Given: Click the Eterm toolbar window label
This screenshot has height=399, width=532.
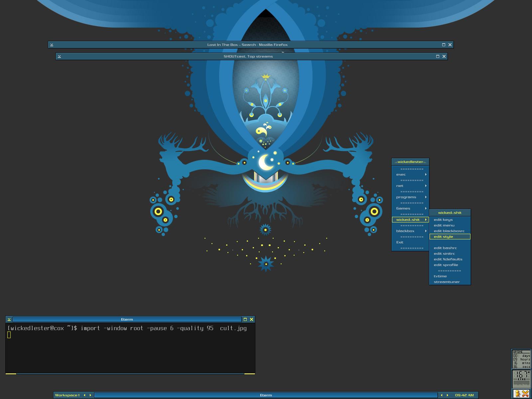Looking at the screenshot, I should click(266, 395).
